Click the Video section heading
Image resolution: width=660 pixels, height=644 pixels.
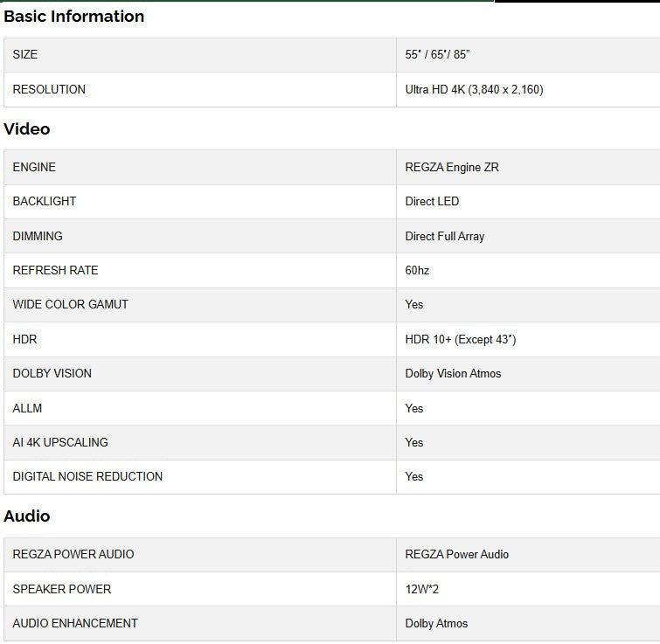point(27,129)
